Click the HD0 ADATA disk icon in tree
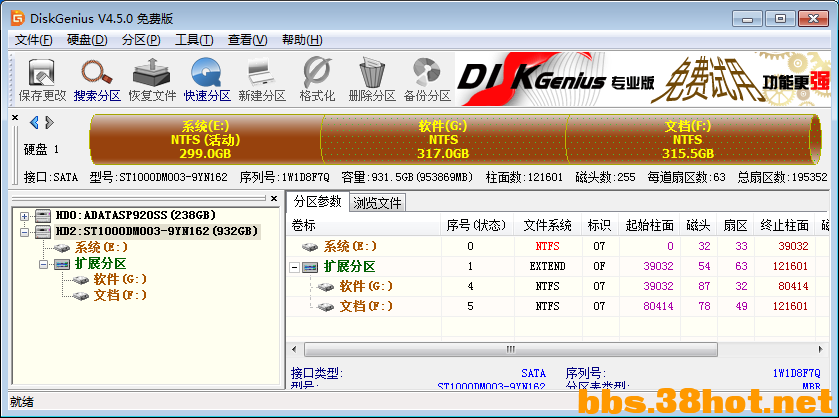This screenshot has height=418, width=839. click(43, 216)
